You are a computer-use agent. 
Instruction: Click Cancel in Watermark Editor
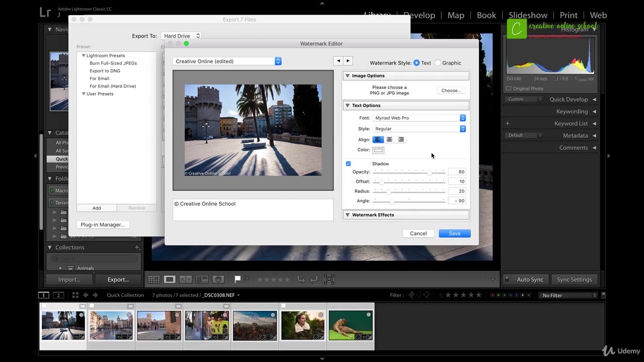[x=418, y=233]
